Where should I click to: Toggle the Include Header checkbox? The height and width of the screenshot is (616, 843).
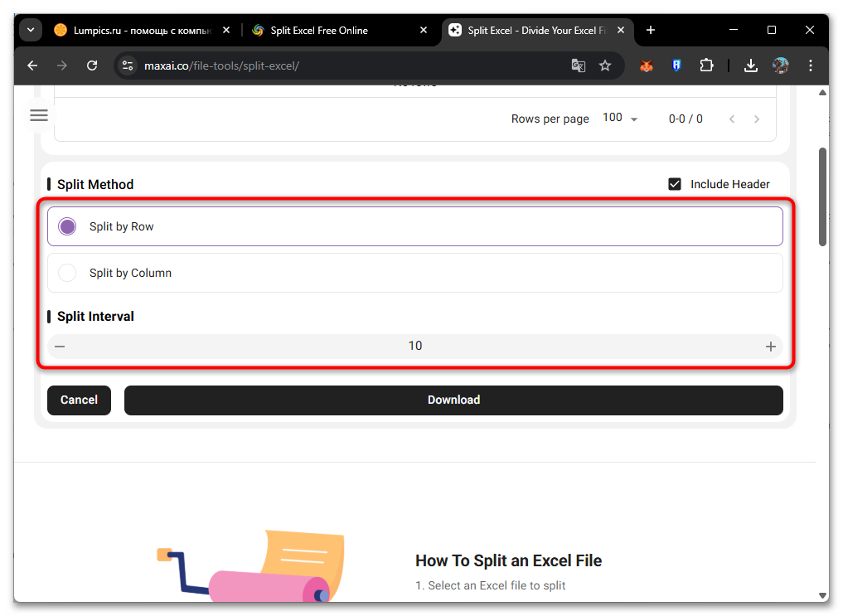point(675,184)
